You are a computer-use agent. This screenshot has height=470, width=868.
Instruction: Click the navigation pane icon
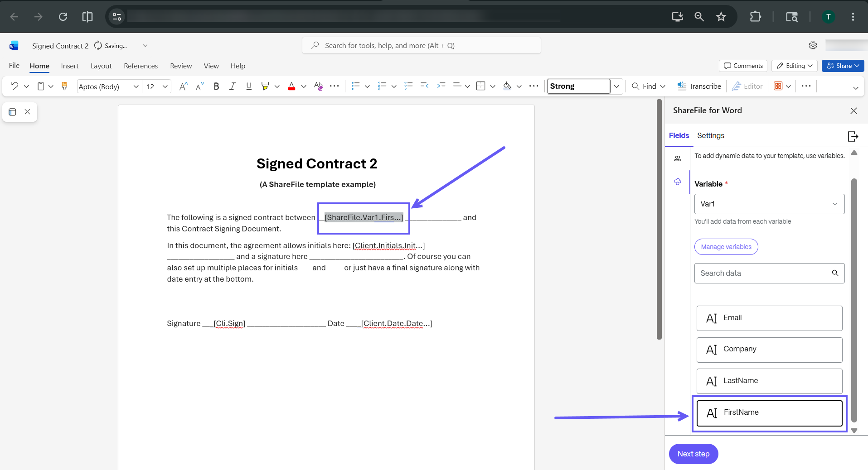tap(13, 112)
